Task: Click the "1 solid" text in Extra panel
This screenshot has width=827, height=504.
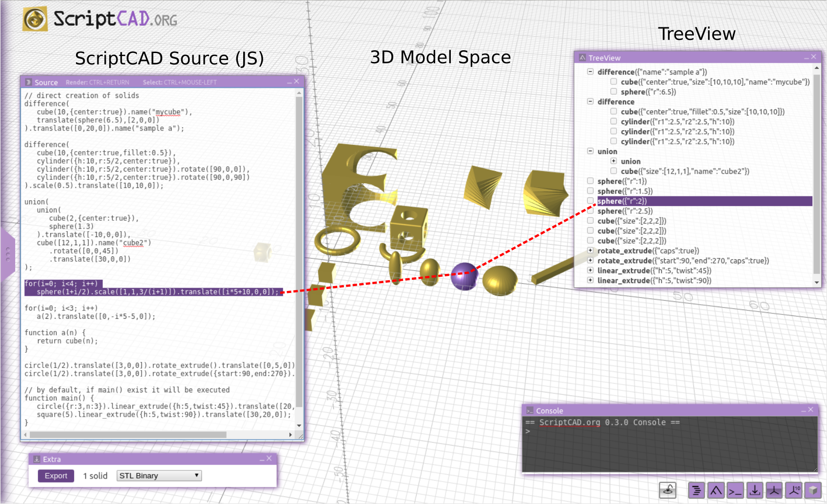Action: point(95,476)
